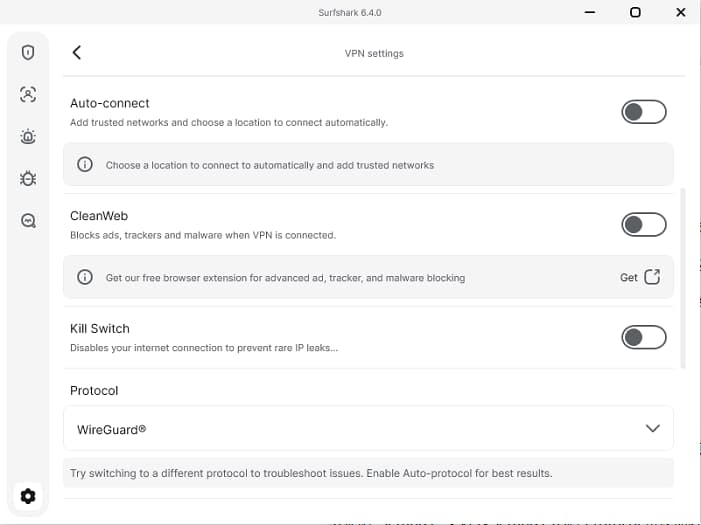Open the Search magnifier sidebar icon
The width and height of the screenshot is (701, 525).
point(28,221)
